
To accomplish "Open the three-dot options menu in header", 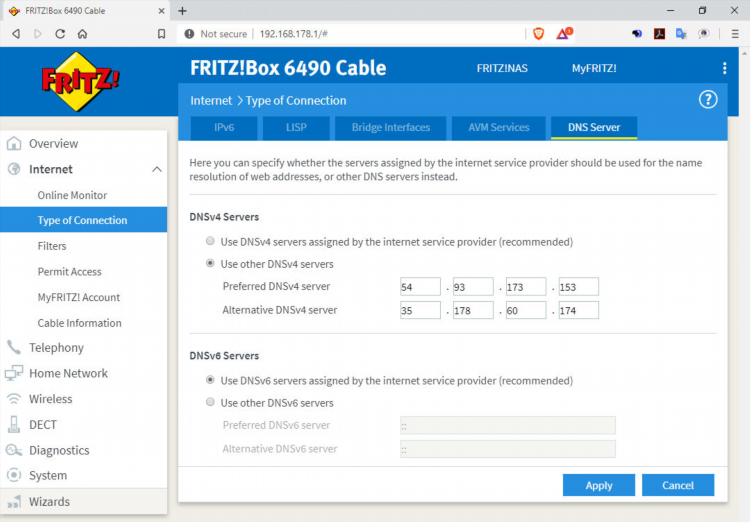I will (725, 68).
